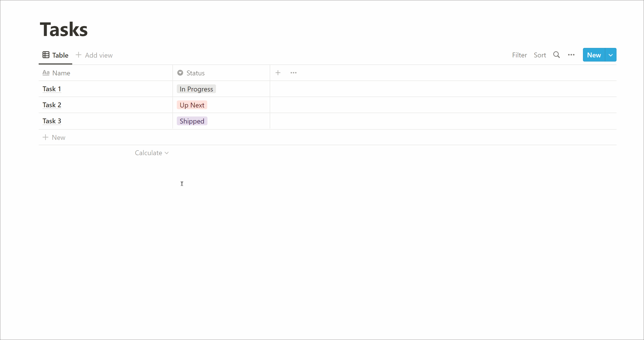Select Task 1 In Progress status
Image resolution: width=644 pixels, height=340 pixels.
[196, 89]
